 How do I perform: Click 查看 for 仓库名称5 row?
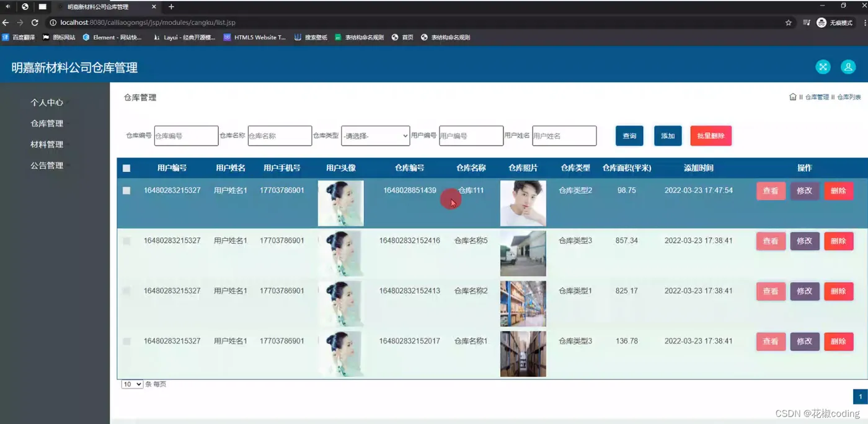(x=771, y=241)
